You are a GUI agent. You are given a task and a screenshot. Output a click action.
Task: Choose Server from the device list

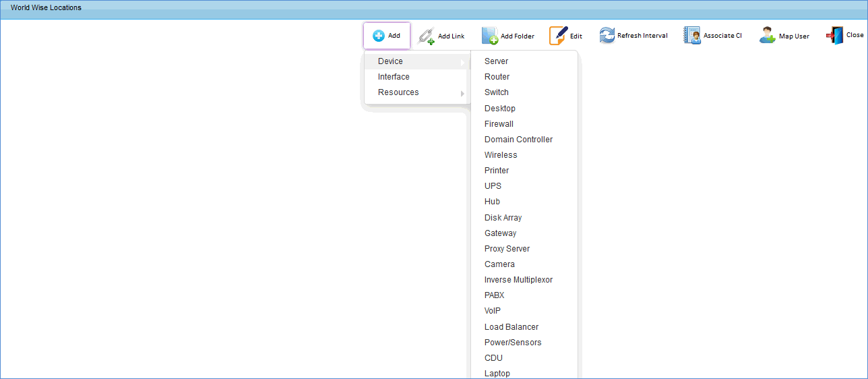[496, 61]
